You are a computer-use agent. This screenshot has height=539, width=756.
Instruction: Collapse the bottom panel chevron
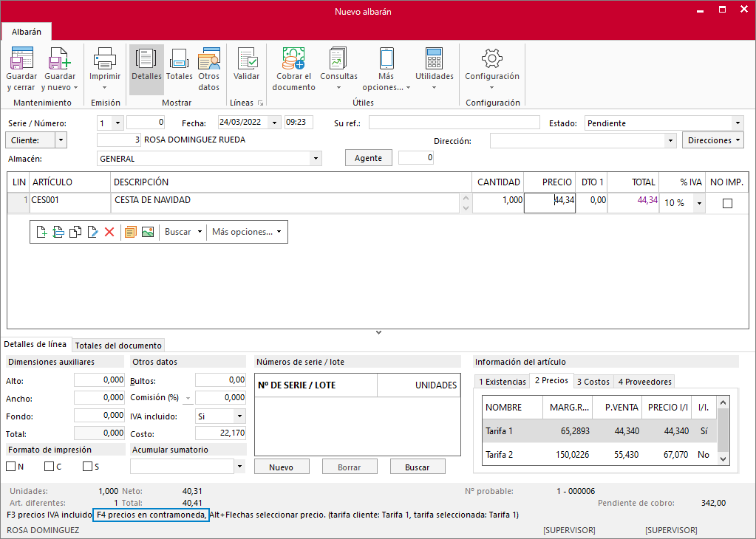[378, 333]
